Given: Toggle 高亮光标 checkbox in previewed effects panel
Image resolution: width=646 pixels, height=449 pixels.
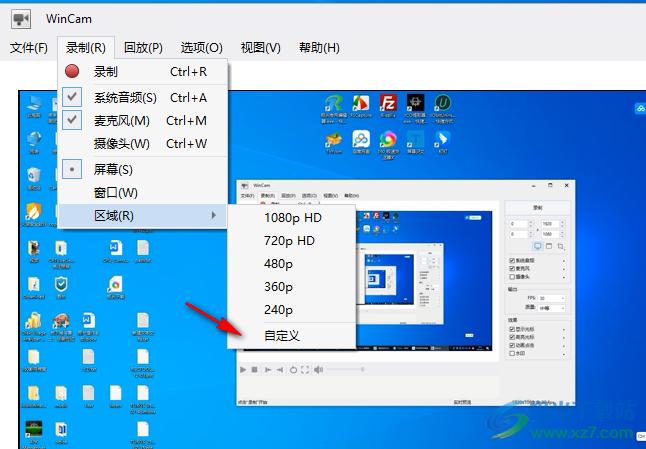Looking at the screenshot, I should [512, 337].
